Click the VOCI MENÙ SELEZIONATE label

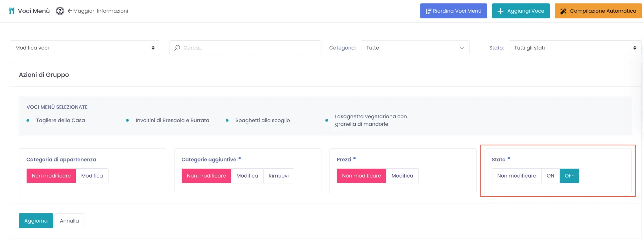pos(57,107)
